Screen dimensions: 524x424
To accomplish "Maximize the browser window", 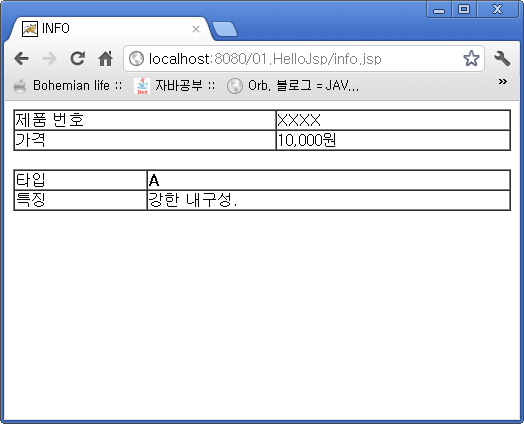I will pos(464,9).
